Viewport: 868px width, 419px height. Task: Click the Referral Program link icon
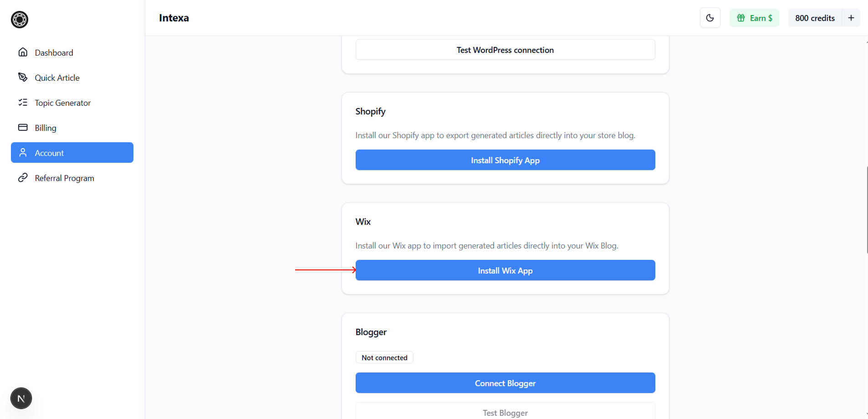pos(23,178)
